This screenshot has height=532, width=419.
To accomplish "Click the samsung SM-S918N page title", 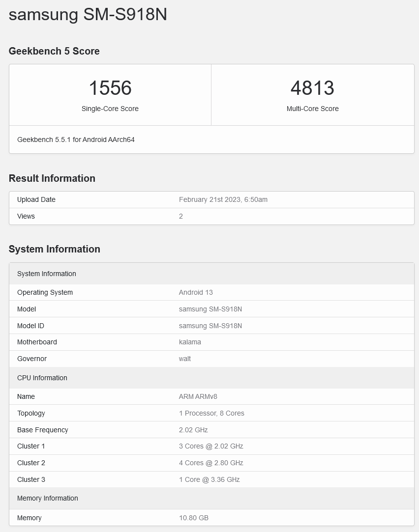I will click(x=88, y=14).
